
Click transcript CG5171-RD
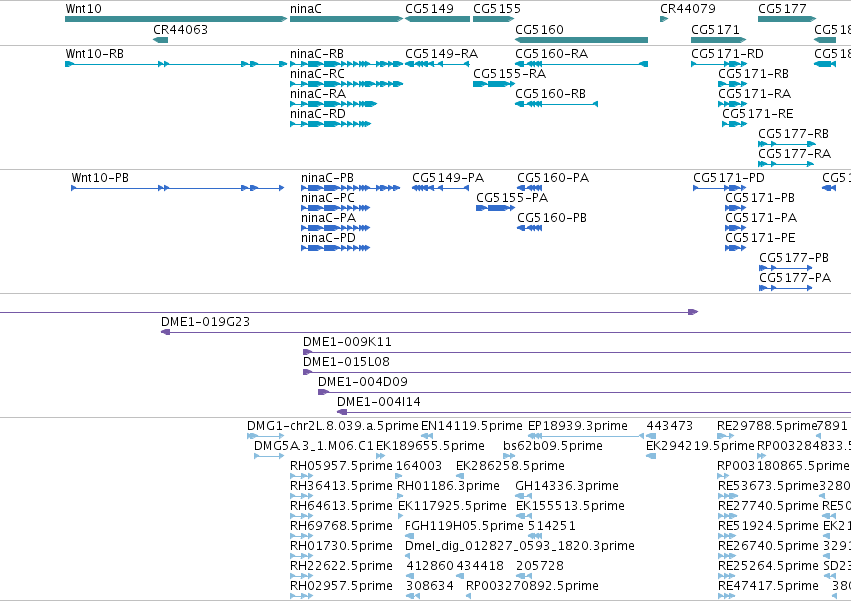[x=719, y=64]
